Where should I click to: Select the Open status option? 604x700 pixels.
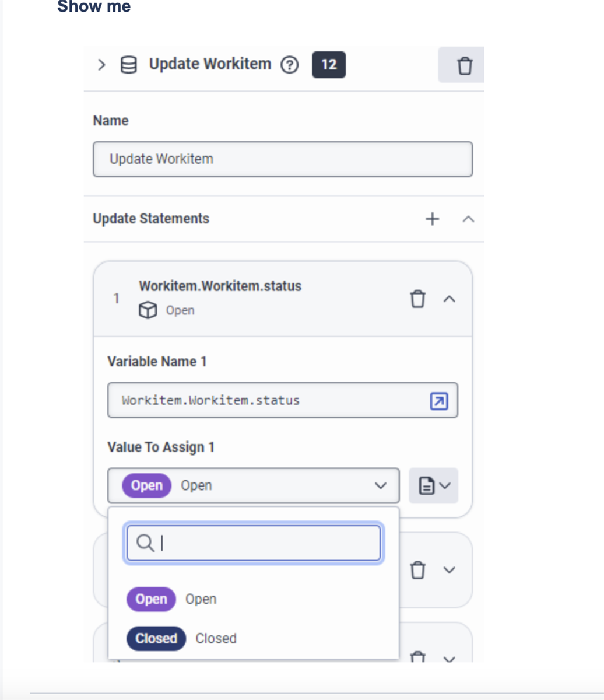172,599
